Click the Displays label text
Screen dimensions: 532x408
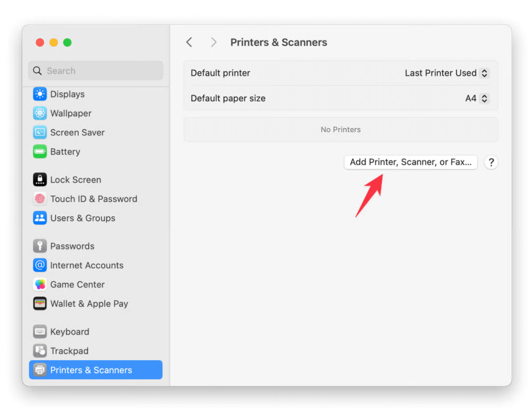(x=68, y=94)
